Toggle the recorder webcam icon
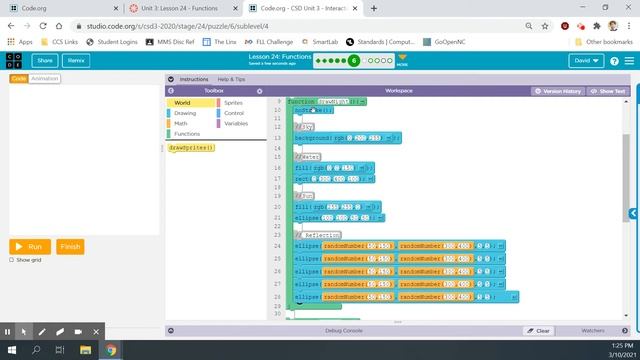The width and height of the screenshot is (640, 360). point(78,332)
